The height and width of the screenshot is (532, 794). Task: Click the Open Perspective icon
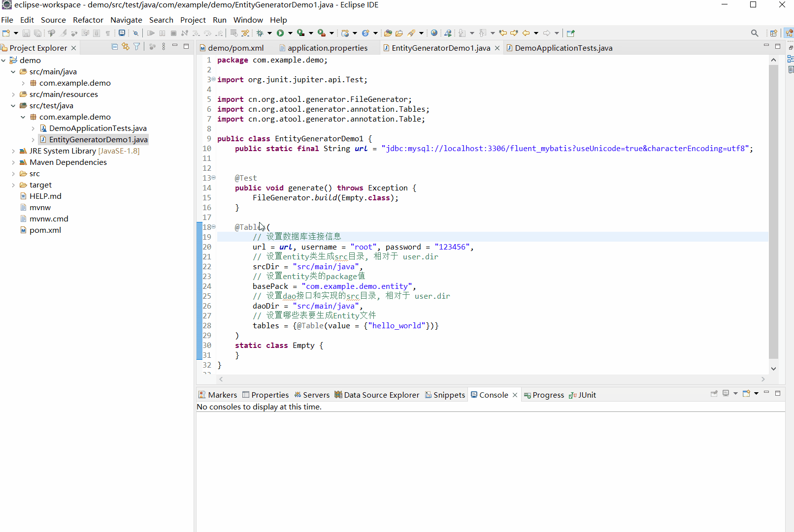point(774,33)
